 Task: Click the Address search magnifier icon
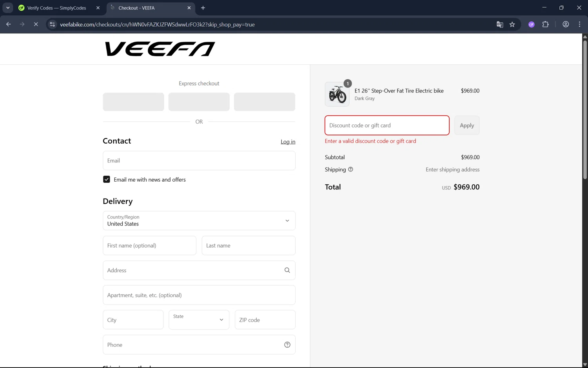(287, 270)
